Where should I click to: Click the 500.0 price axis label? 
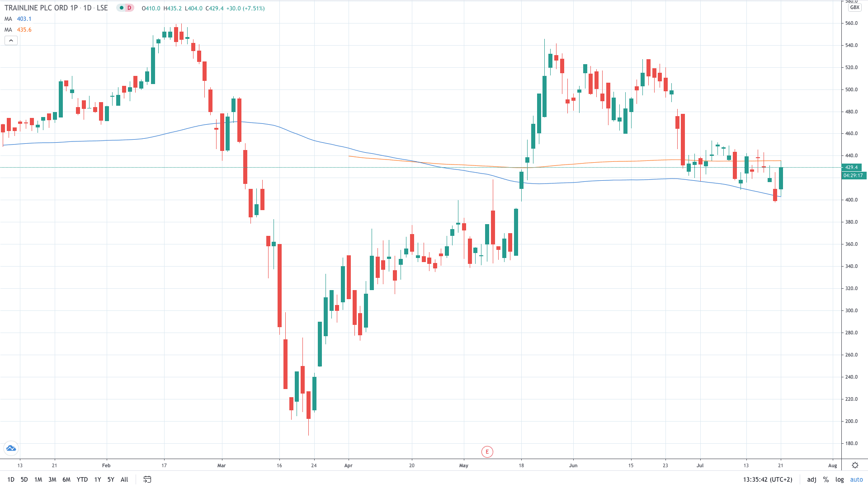[851, 89]
